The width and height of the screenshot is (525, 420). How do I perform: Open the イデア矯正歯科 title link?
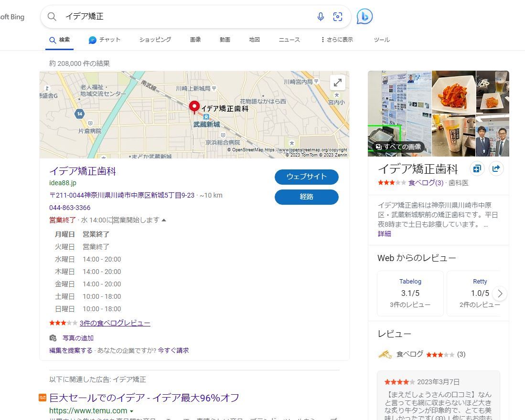coord(82,171)
